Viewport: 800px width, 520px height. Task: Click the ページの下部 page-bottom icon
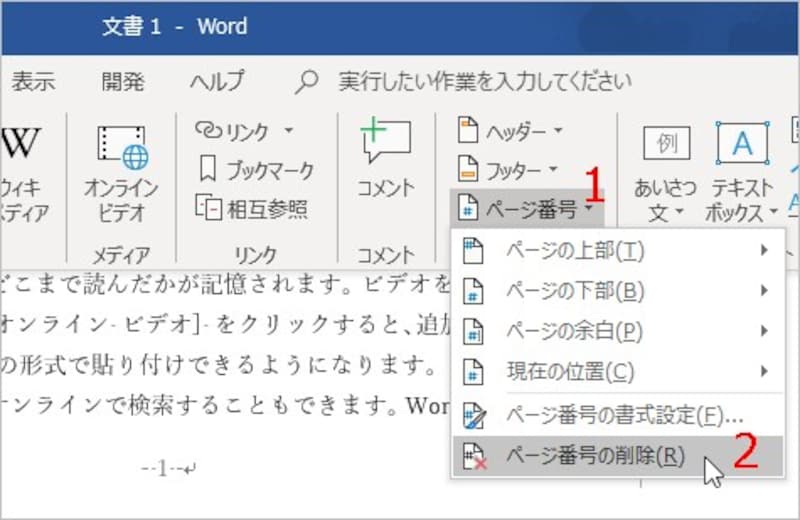473,291
